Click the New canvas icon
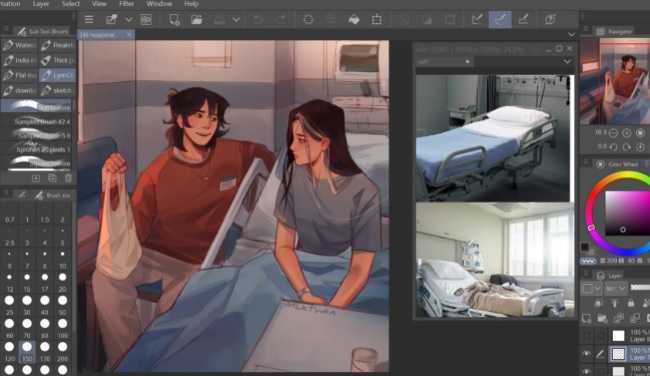Image resolution: width=650 pixels, height=376 pixels. 174,19
